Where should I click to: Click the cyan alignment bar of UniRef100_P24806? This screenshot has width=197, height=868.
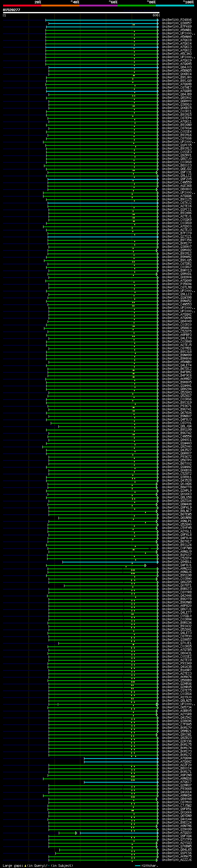102,20
